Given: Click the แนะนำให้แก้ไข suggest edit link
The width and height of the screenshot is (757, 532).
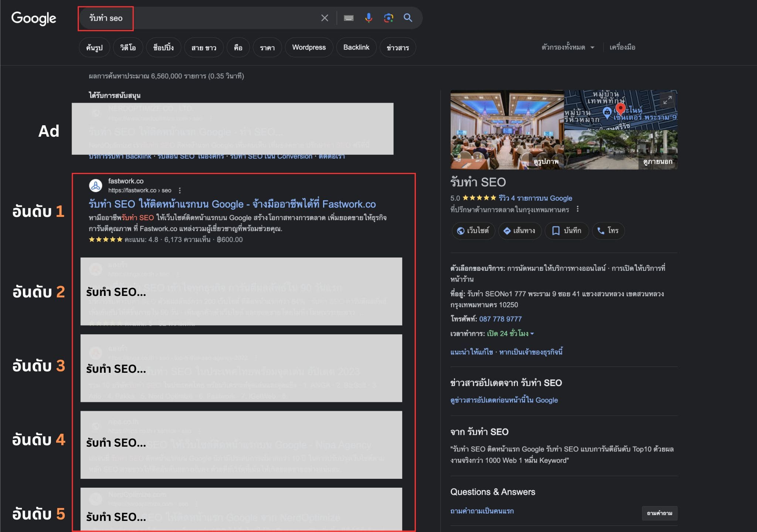Looking at the screenshot, I should 472,352.
